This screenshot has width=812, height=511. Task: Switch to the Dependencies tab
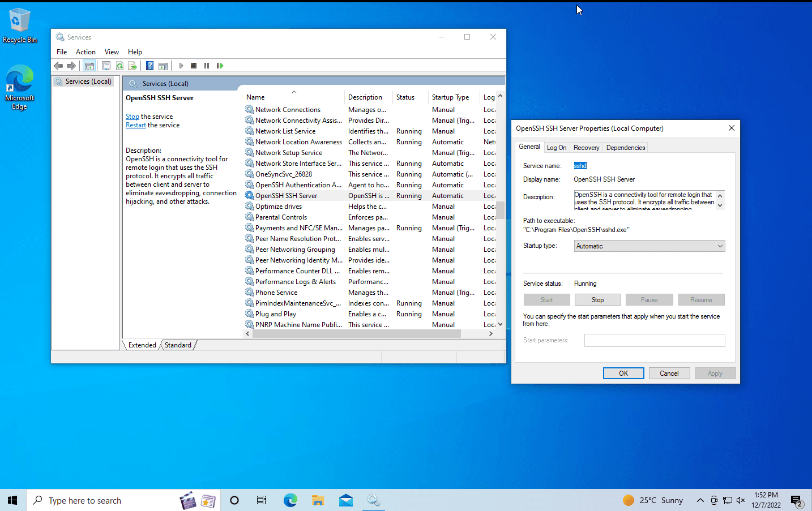point(626,148)
